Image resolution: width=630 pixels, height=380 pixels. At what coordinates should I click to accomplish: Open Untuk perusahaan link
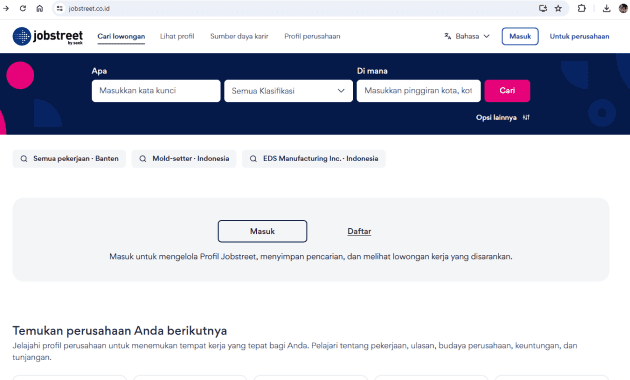579,36
